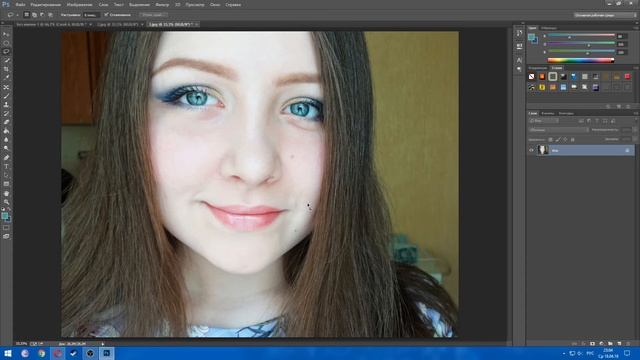Select the Zoom tool

click(6, 202)
